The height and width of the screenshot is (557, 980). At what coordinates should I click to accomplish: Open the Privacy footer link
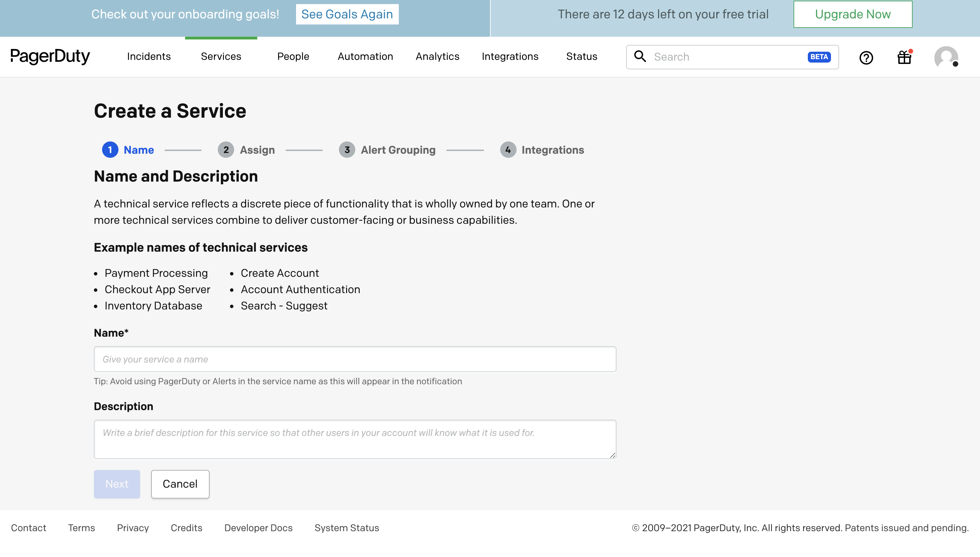[133, 528]
